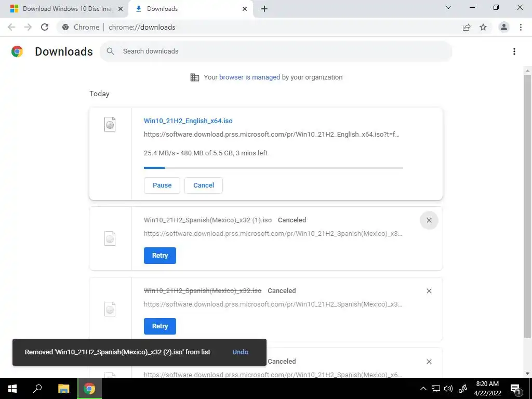Reload the page with the refresh icon
Image resolution: width=532 pixels, height=399 pixels.
pos(45,27)
